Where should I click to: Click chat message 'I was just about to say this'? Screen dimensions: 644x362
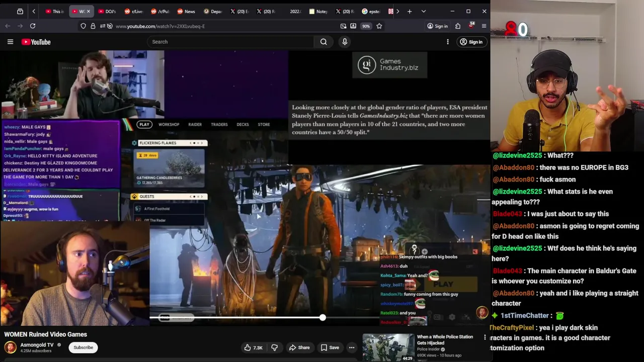(568, 214)
